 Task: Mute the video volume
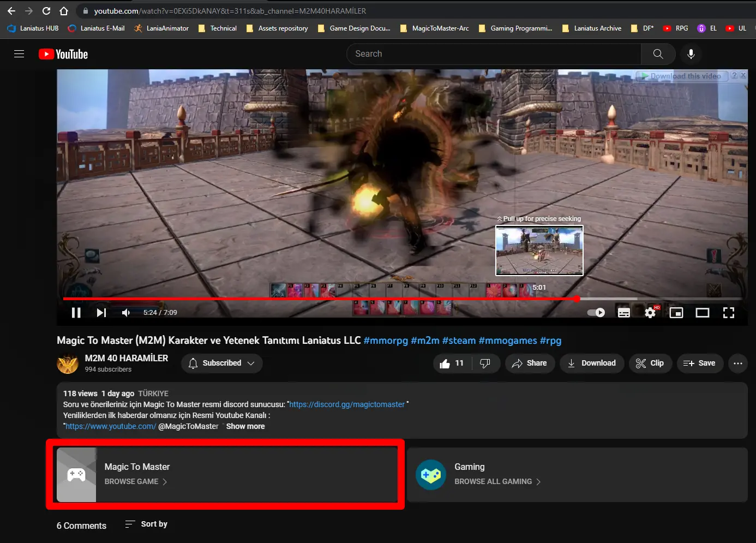126,313
